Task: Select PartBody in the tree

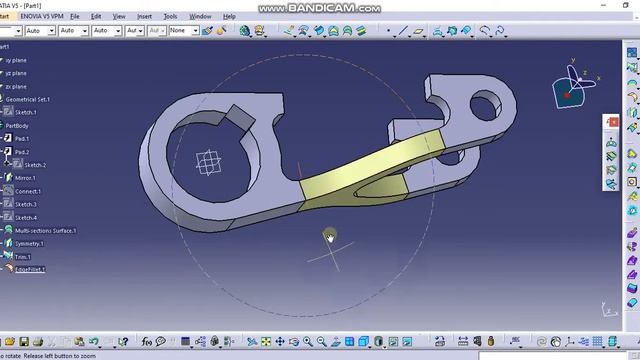Action: 17,126
